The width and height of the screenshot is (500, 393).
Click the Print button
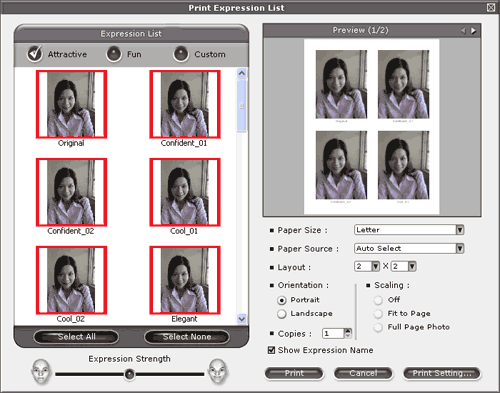tap(294, 373)
